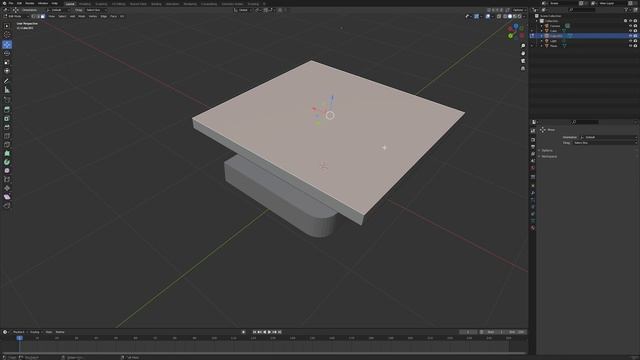The image size is (640, 360).
Task: Click the play animation button
Action: point(269,332)
